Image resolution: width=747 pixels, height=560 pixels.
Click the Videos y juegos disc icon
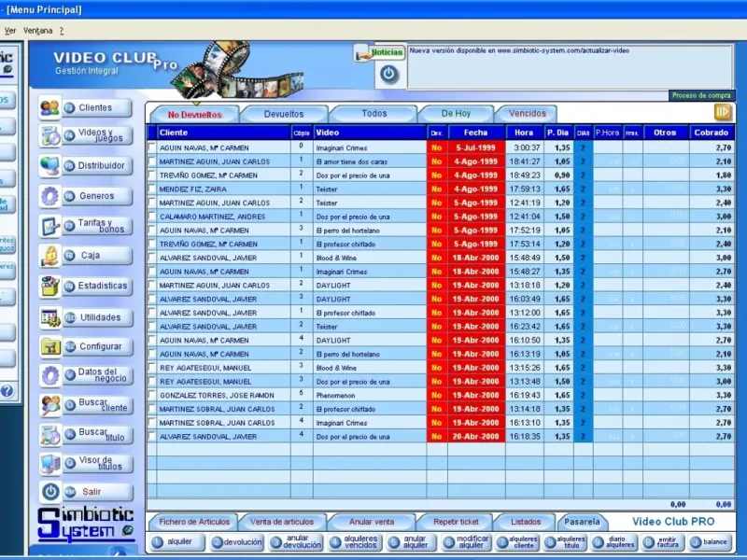[x=50, y=135]
